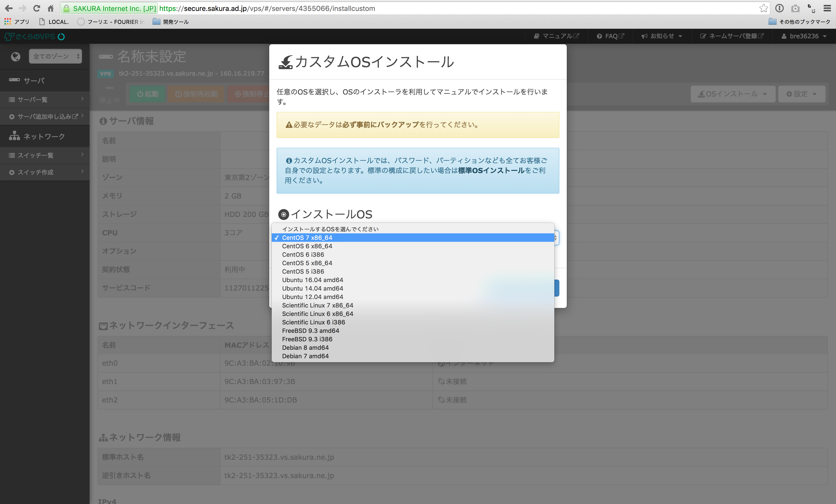Viewport: 836px width, 504px height.
Task: Select Scientific Linux 6 i386 option
Action: [413, 322]
